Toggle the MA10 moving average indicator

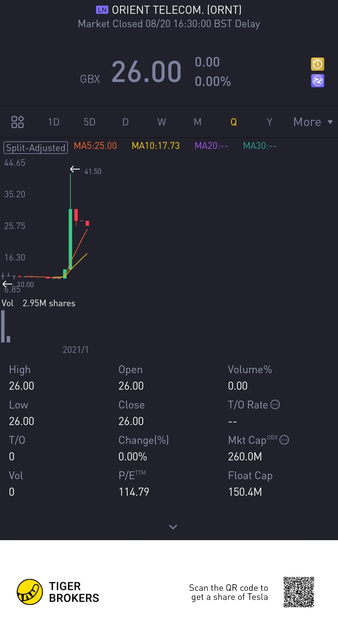tap(156, 146)
